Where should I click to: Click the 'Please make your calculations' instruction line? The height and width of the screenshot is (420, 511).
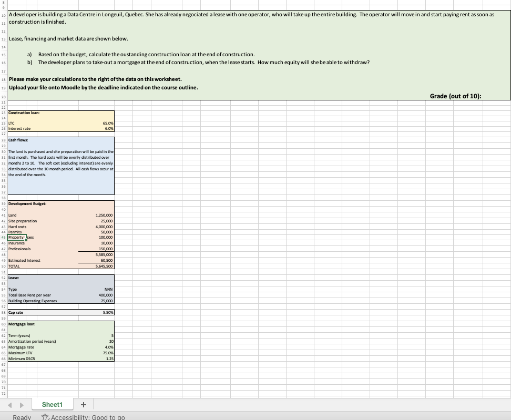95,79
